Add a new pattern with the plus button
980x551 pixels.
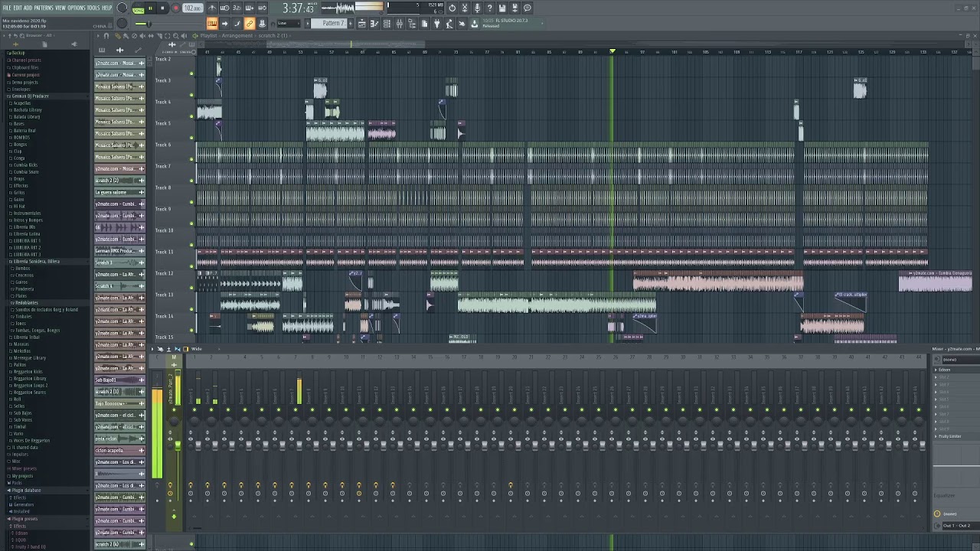(x=350, y=24)
